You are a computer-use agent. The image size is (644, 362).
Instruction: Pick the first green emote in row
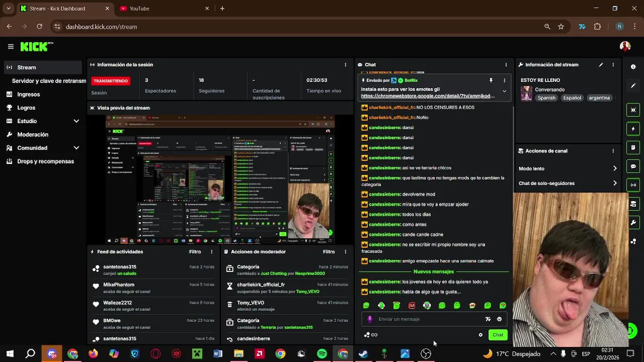(366, 305)
